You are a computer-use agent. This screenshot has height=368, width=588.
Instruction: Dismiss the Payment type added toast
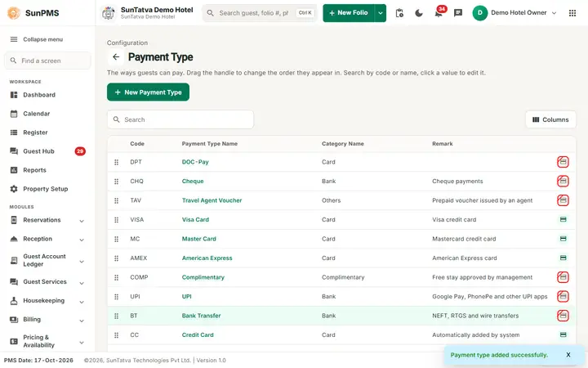pos(568,355)
